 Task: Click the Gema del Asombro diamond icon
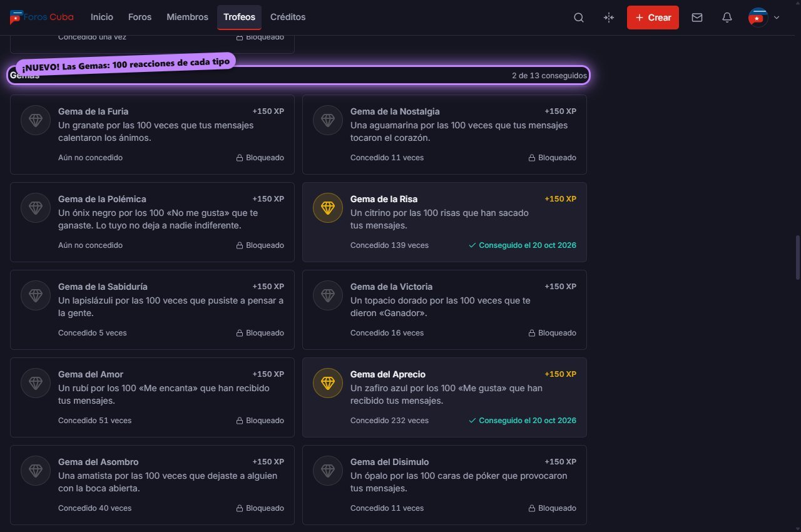tap(36, 471)
